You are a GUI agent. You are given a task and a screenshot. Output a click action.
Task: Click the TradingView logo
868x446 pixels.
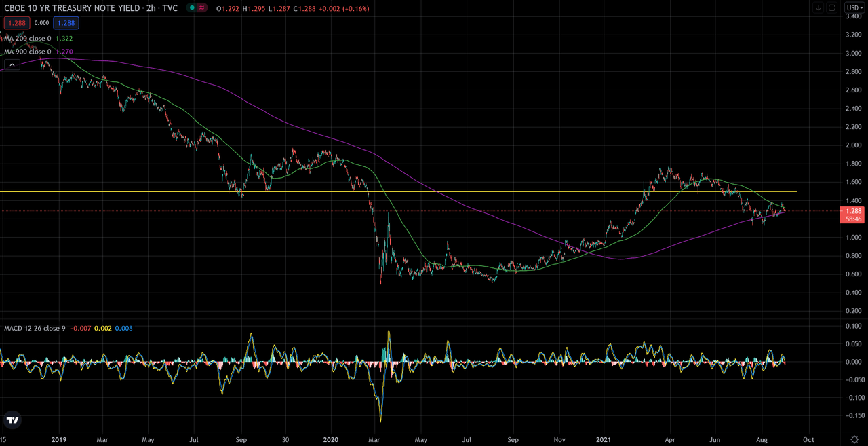click(12, 421)
